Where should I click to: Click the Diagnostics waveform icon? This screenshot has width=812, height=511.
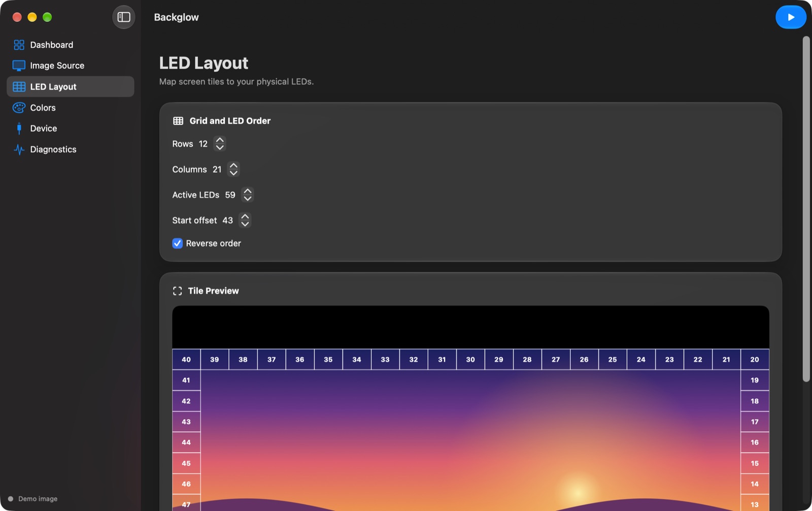point(19,149)
